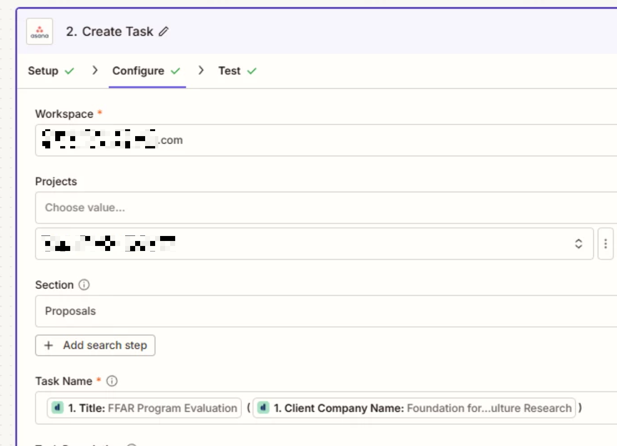Image resolution: width=617 pixels, height=446 pixels.
Task: Click the info icon next to Section
Action: click(84, 285)
